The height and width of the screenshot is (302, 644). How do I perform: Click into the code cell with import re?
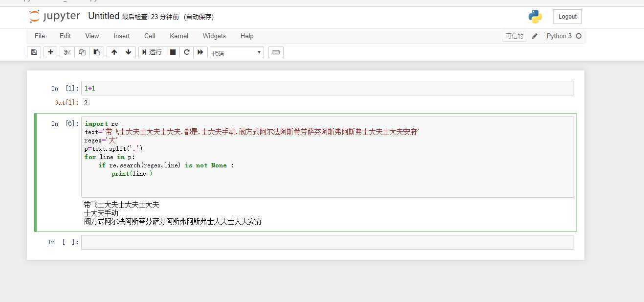327,157
